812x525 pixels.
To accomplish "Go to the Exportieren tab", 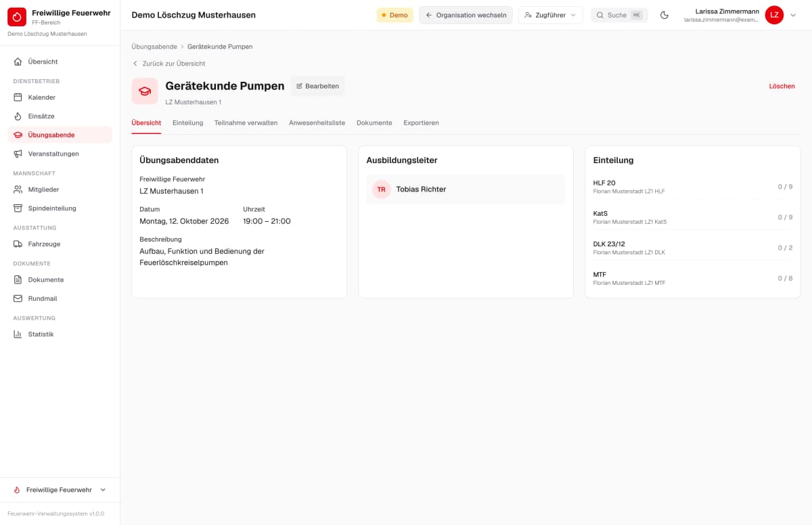I will pos(421,123).
